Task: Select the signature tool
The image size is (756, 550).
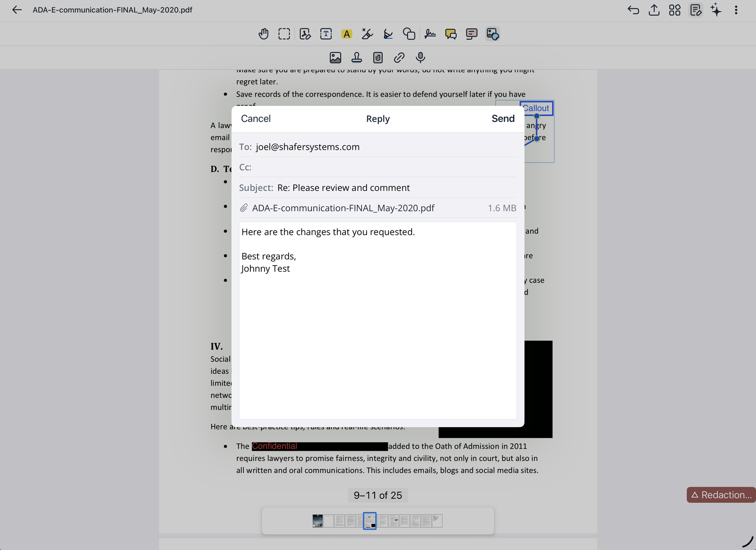Action: [430, 34]
